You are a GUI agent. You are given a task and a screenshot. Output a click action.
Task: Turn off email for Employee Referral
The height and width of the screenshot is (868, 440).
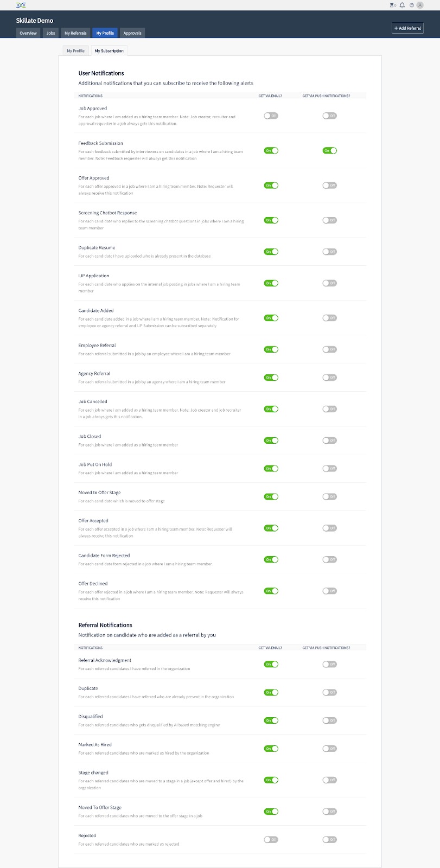pos(271,349)
